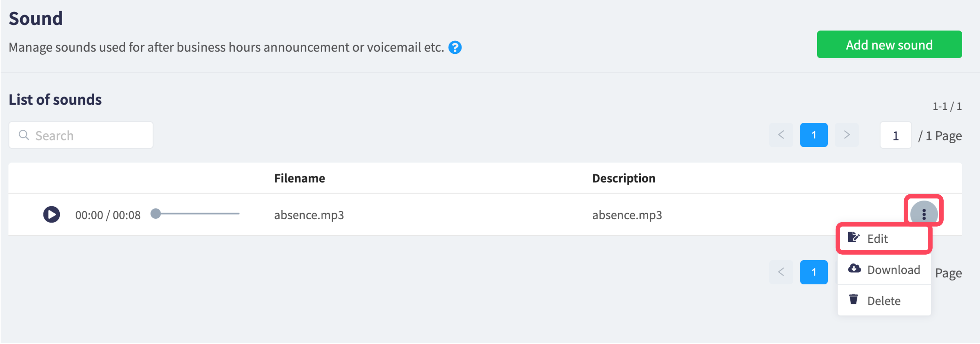
Task: Click the bottom pagination previous chevron
Action: pyautogui.click(x=781, y=272)
